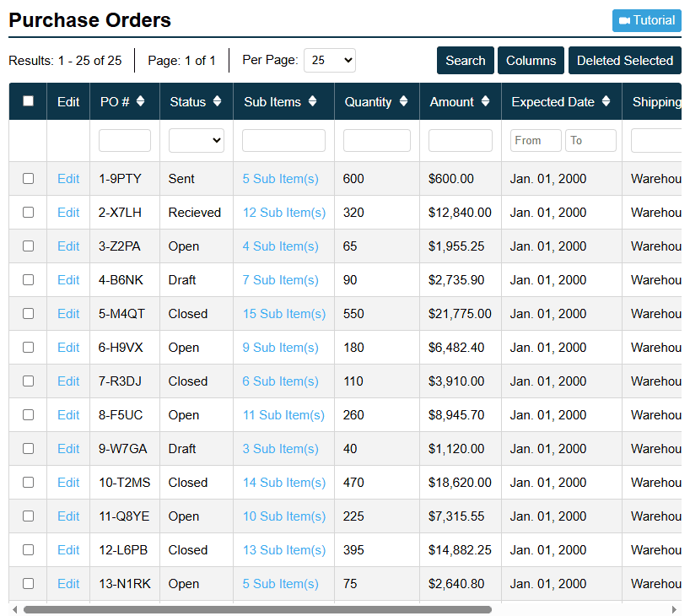Open 13 Sub Item(s) link

(x=284, y=550)
